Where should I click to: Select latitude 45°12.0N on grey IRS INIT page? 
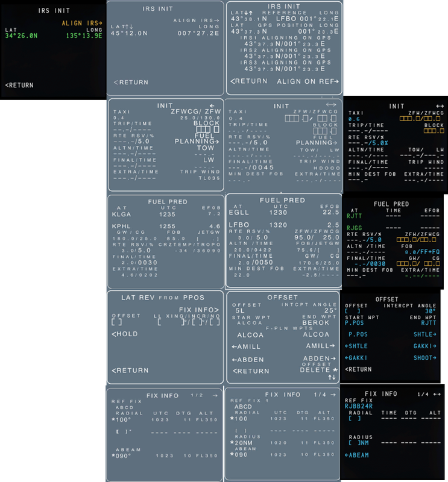tap(129, 33)
